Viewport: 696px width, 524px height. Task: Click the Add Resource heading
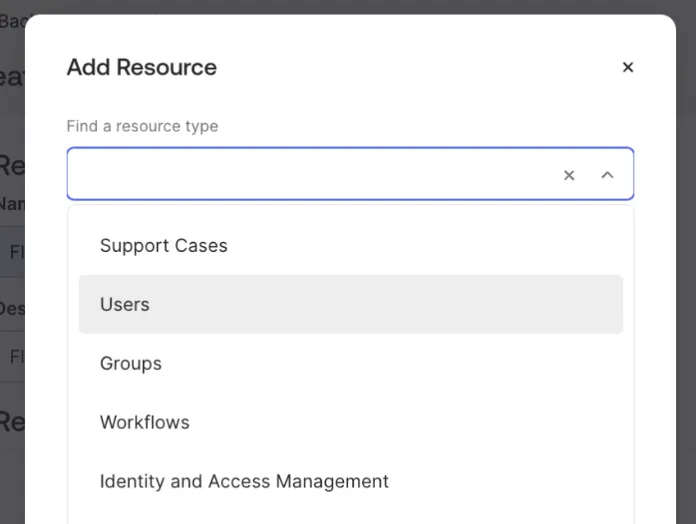[142, 67]
